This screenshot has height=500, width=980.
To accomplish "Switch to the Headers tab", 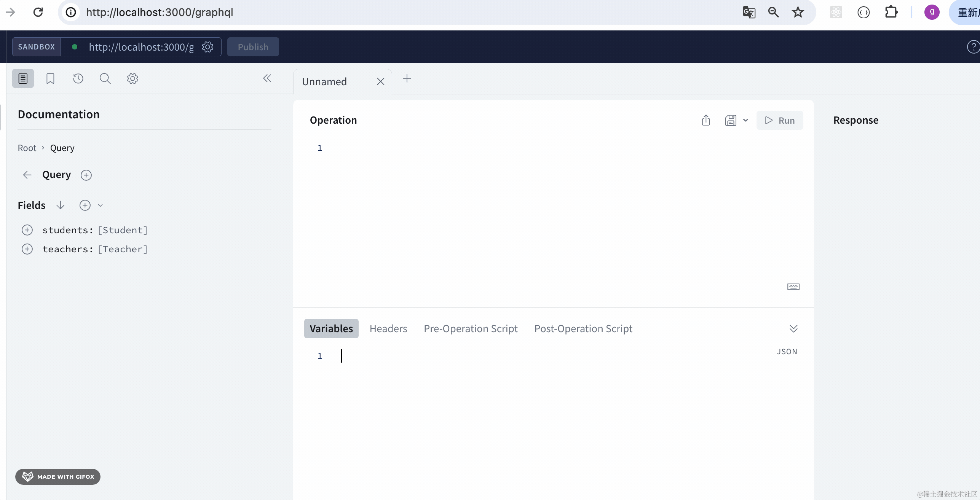I will pos(388,328).
